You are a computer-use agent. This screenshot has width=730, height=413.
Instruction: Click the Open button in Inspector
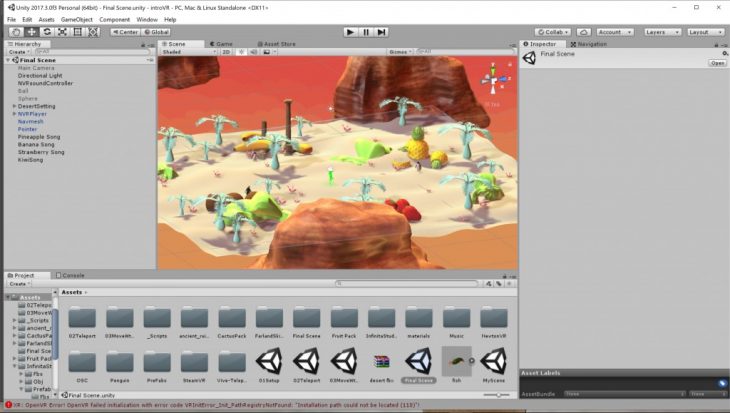(x=717, y=63)
